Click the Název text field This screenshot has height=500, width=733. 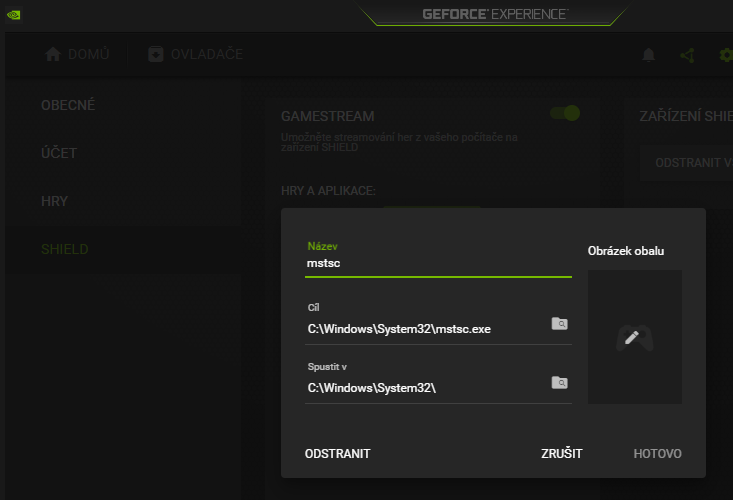tap(437, 264)
